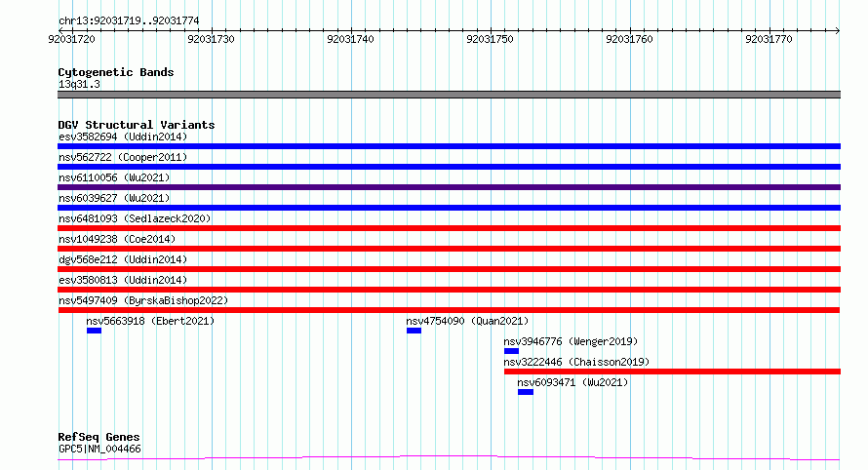This screenshot has height=470, width=868.
Task: Select the red bar under nsv1049238
Action: (449, 249)
